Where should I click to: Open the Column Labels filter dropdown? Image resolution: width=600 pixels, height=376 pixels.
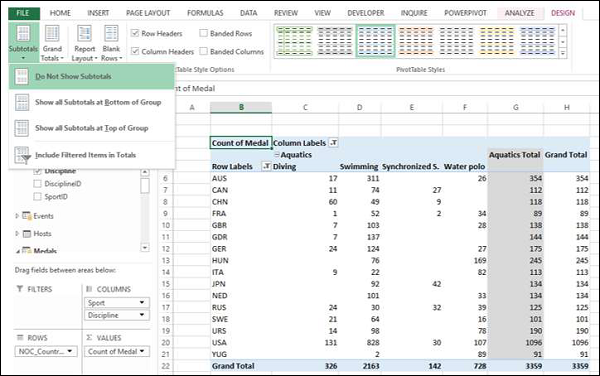(334, 143)
